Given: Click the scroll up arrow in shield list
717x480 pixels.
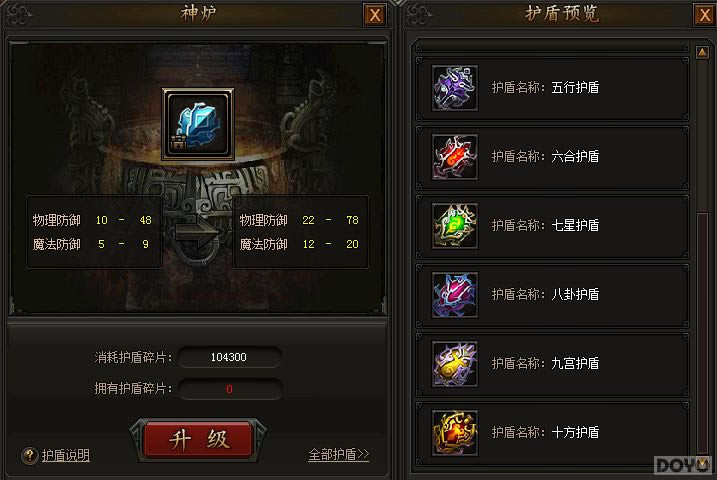Looking at the screenshot, I should point(702,52).
